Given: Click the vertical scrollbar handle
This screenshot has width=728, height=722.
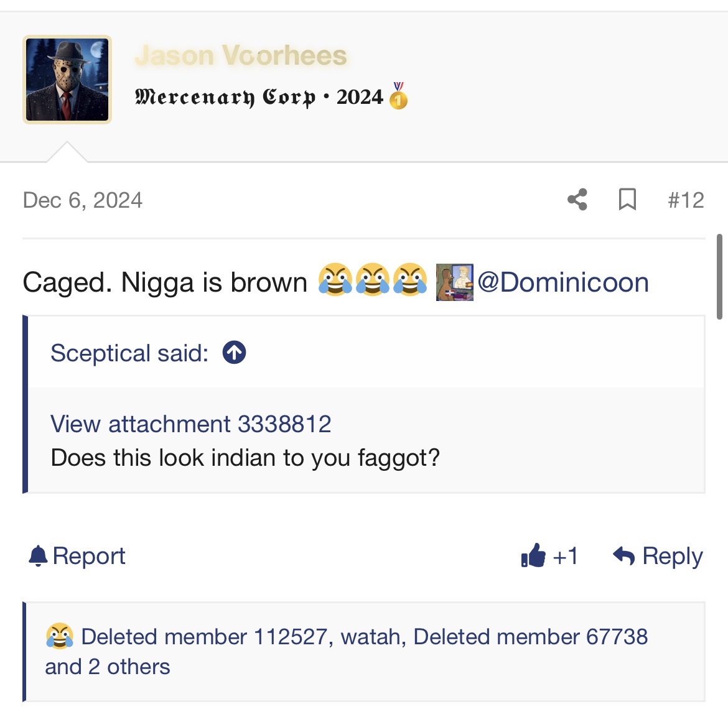Looking at the screenshot, I should (719, 277).
